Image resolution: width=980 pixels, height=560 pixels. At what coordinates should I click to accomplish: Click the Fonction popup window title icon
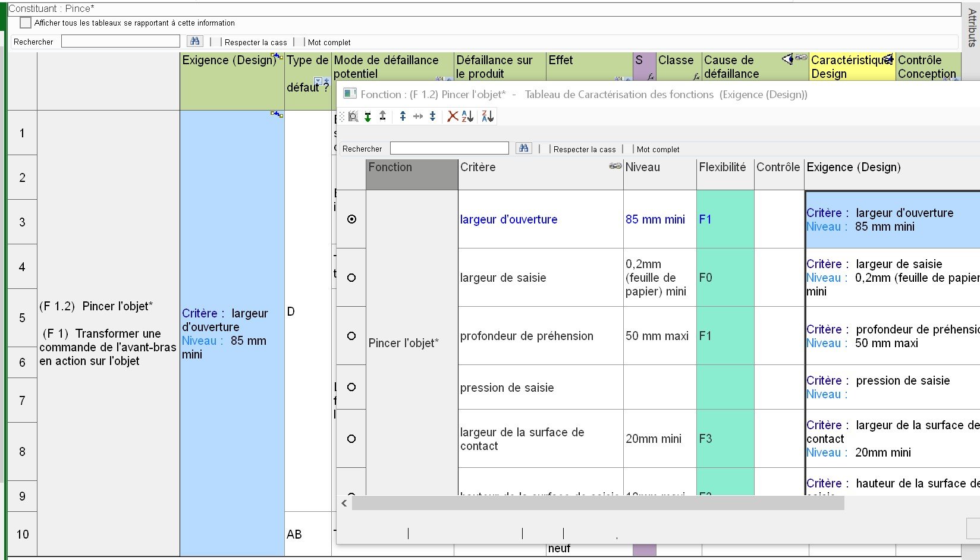click(350, 94)
